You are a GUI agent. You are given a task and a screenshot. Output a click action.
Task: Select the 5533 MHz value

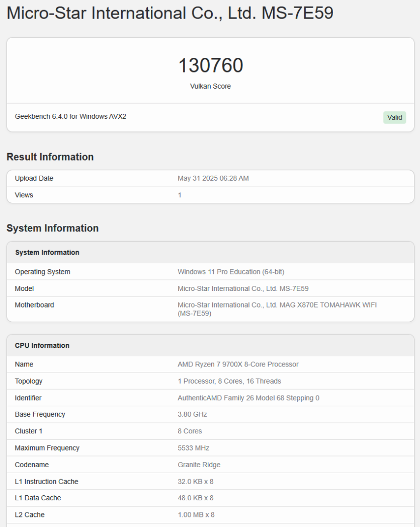193,447
